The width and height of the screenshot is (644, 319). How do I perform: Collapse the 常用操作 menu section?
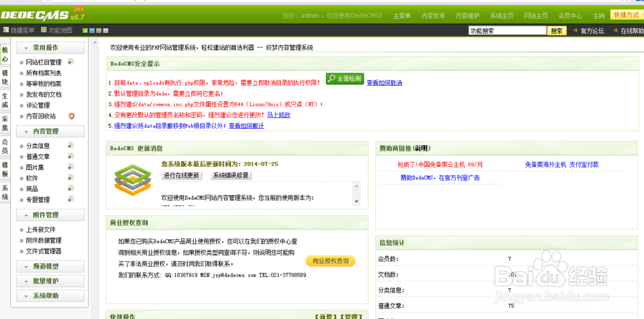coord(50,48)
